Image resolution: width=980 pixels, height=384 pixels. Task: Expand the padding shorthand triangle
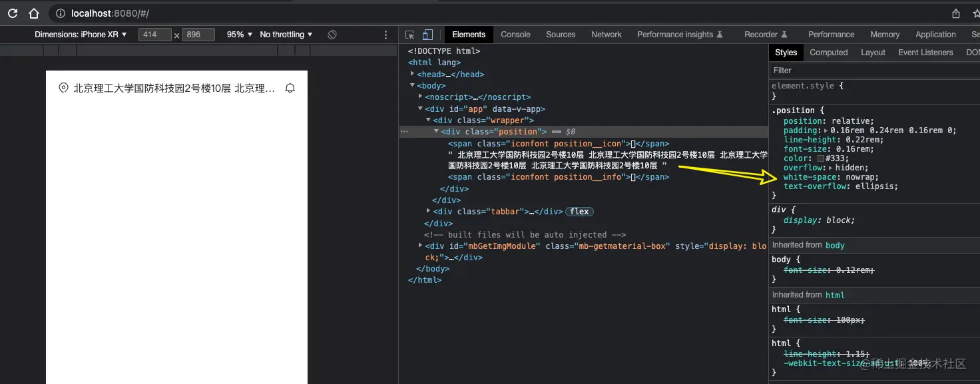[x=826, y=130]
